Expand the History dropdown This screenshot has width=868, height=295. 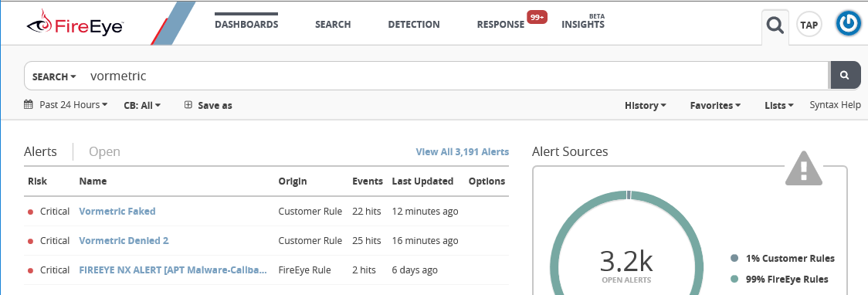(x=645, y=105)
